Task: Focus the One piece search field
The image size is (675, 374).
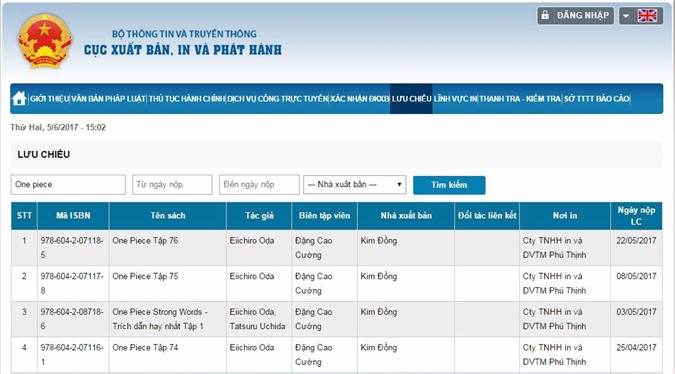Action: (68, 185)
